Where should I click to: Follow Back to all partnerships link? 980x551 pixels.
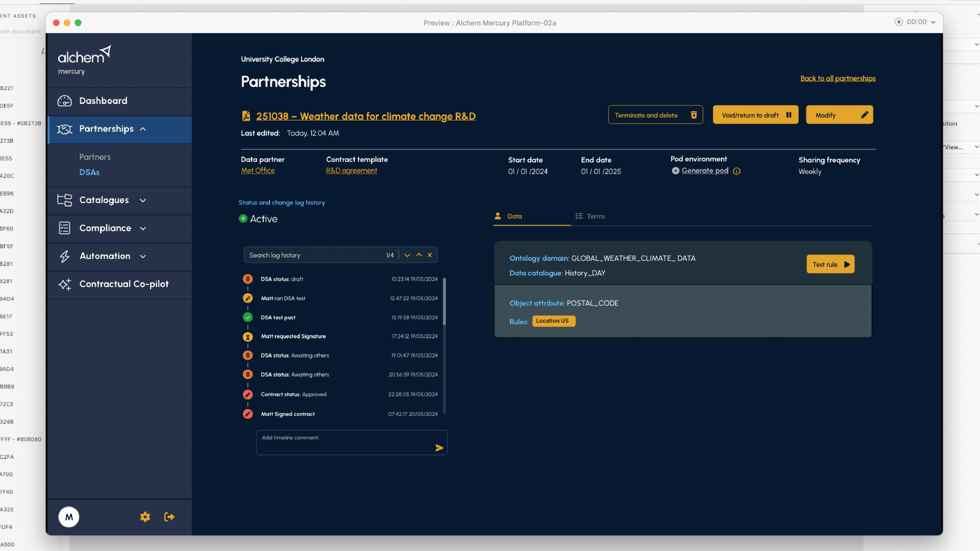[838, 78]
